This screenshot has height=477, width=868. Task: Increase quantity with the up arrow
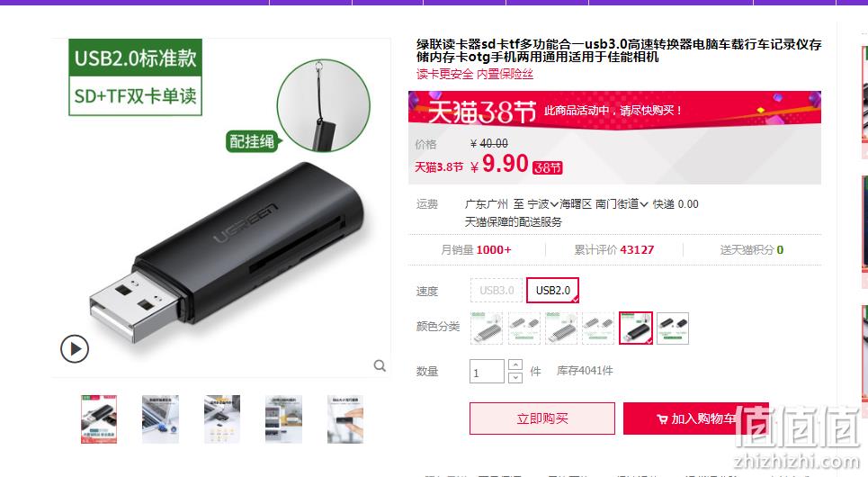click(x=515, y=364)
